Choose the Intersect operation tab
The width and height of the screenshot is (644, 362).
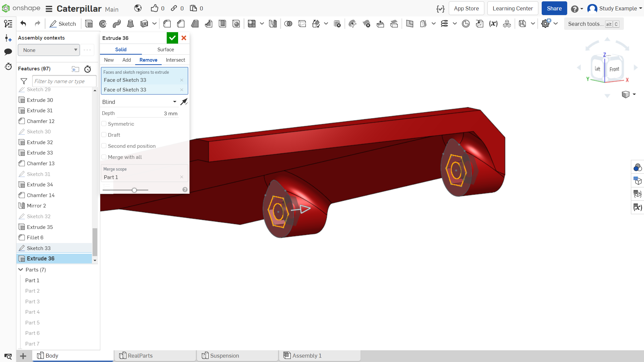175,60
